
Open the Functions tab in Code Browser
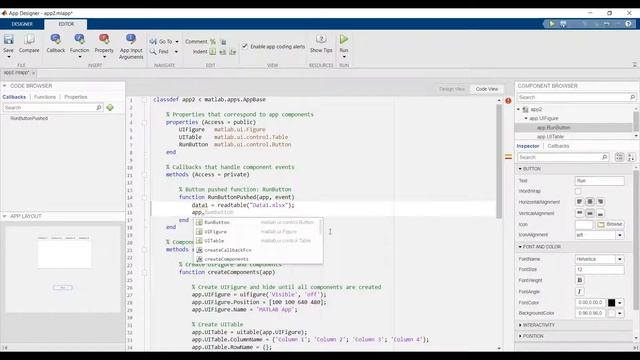tap(45, 97)
